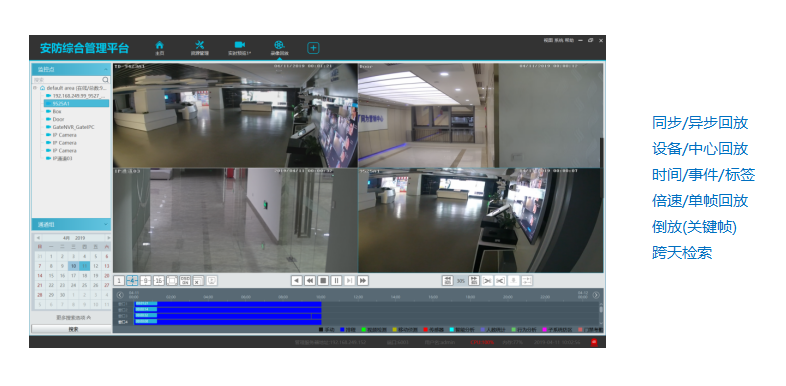Select the Door camera in device tree
The width and height of the screenshot is (786, 386).
58,119
